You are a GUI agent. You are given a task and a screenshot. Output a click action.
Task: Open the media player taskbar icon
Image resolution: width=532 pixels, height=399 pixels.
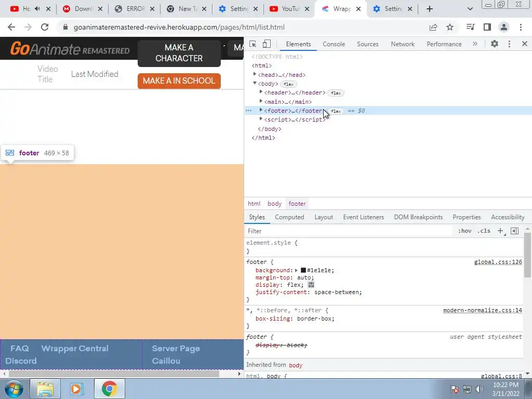tap(77, 389)
